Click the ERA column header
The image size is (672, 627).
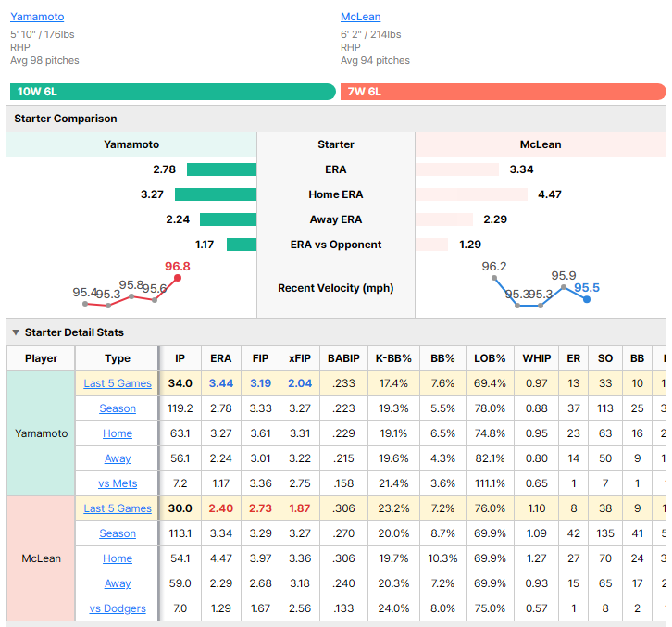pyautogui.click(x=220, y=358)
